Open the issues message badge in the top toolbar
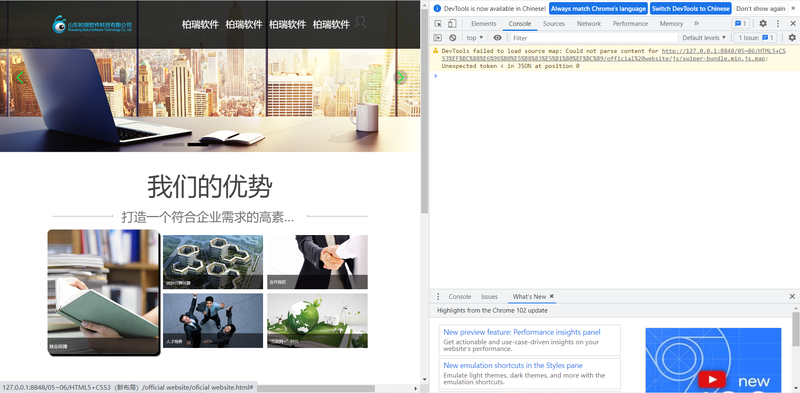The height and width of the screenshot is (393, 800). [x=741, y=23]
